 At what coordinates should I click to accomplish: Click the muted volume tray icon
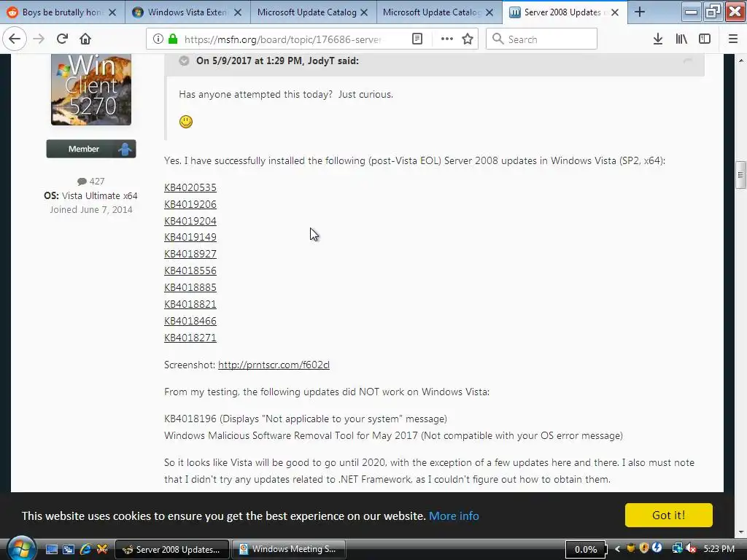coord(691,548)
